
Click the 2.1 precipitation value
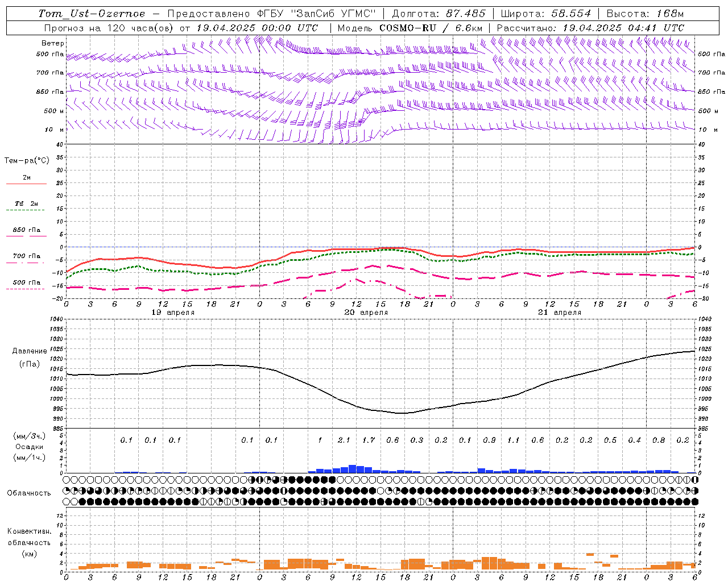point(344,440)
